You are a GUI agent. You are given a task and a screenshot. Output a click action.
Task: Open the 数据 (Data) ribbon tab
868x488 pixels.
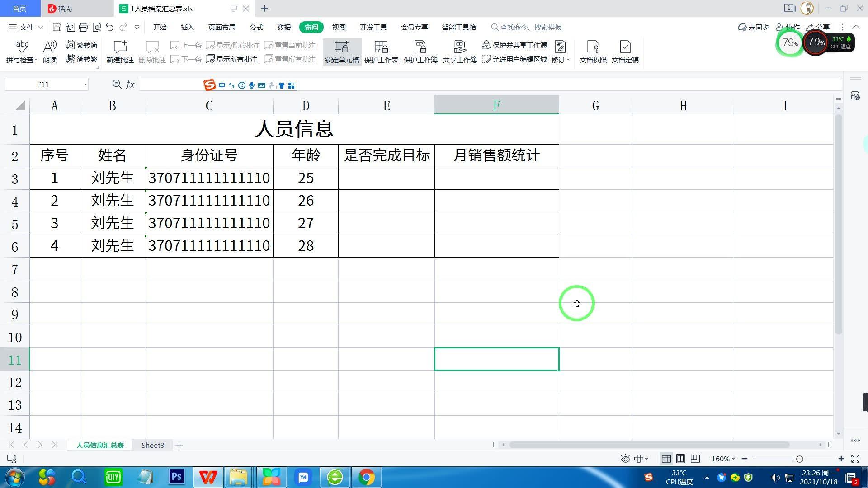point(283,27)
